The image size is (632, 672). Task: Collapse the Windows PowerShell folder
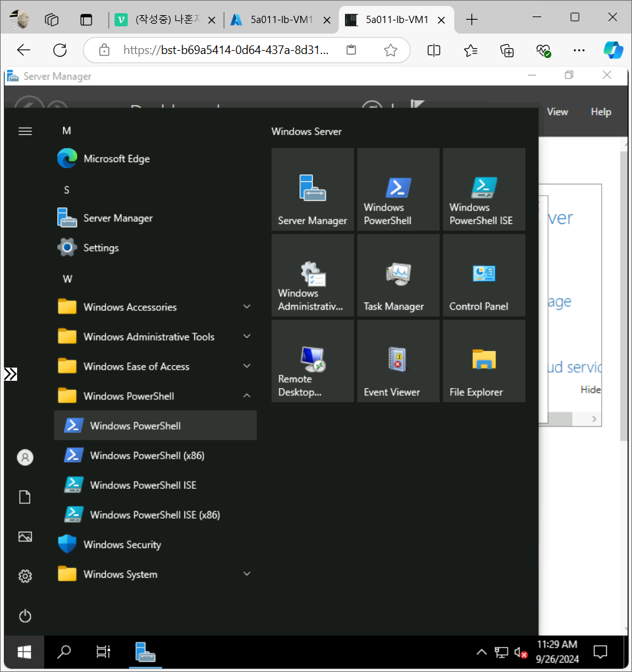coord(155,396)
